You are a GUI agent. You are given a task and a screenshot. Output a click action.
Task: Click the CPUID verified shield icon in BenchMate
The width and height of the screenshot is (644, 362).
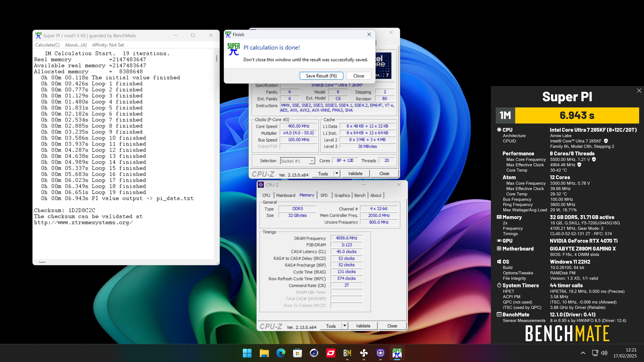[606, 141]
